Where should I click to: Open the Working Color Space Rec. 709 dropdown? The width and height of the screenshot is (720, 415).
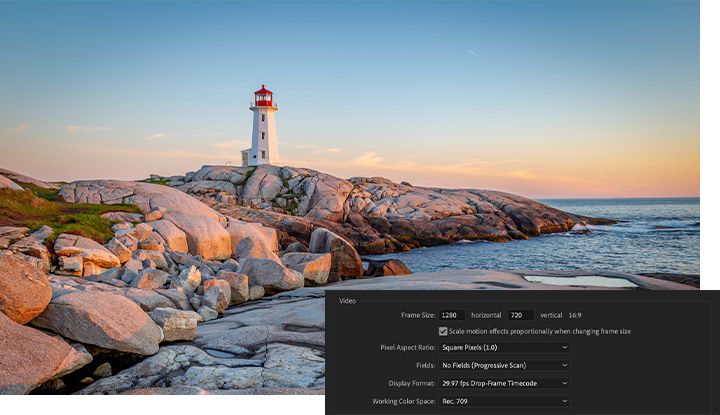click(x=504, y=401)
